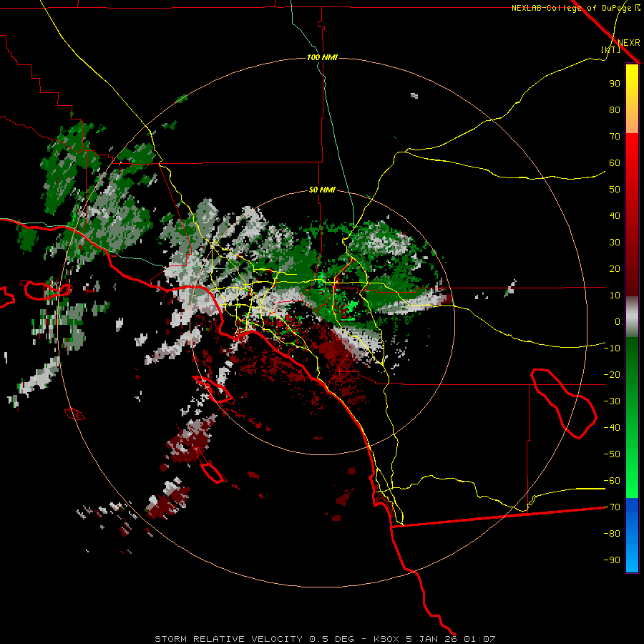Click the "0" scale value
This screenshot has height=644, width=644.
pyautogui.click(x=618, y=322)
